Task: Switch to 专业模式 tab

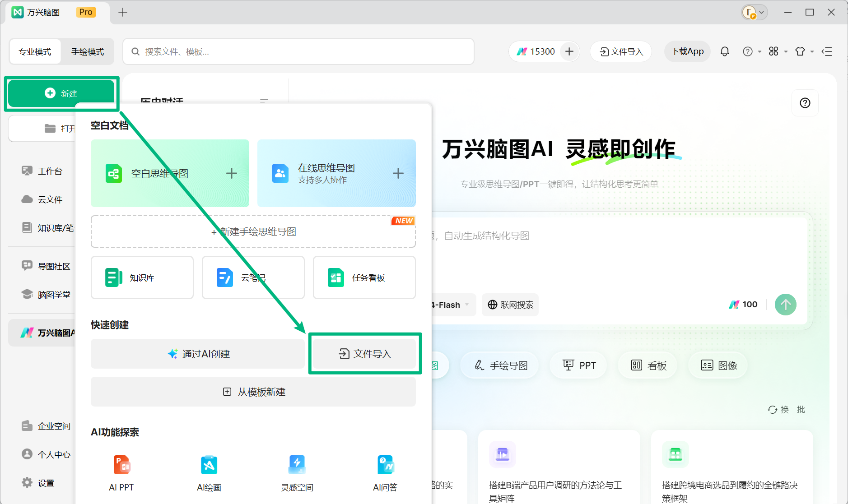Action: pyautogui.click(x=35, y=51)
